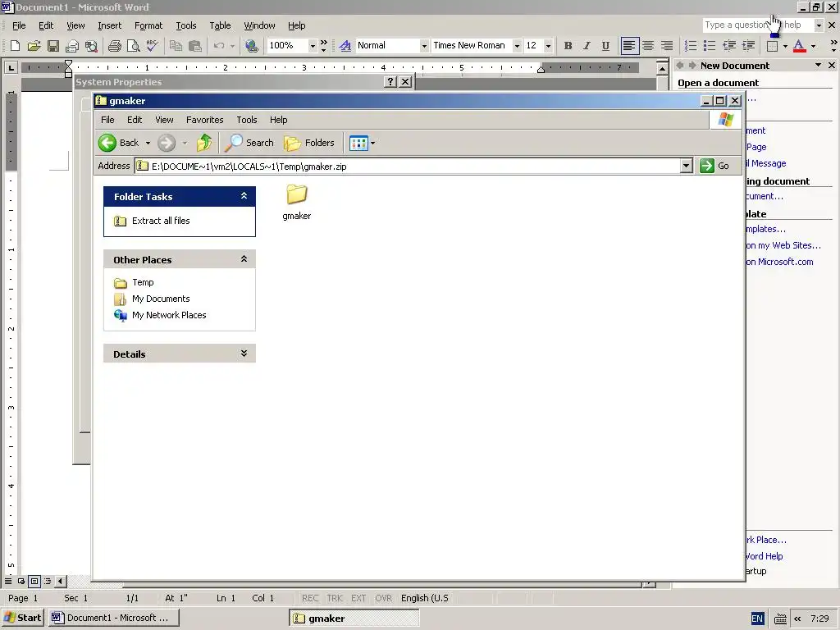Open the Style 'Normal' dropdown
840x630 pixels.
click(x=424, y=46)
